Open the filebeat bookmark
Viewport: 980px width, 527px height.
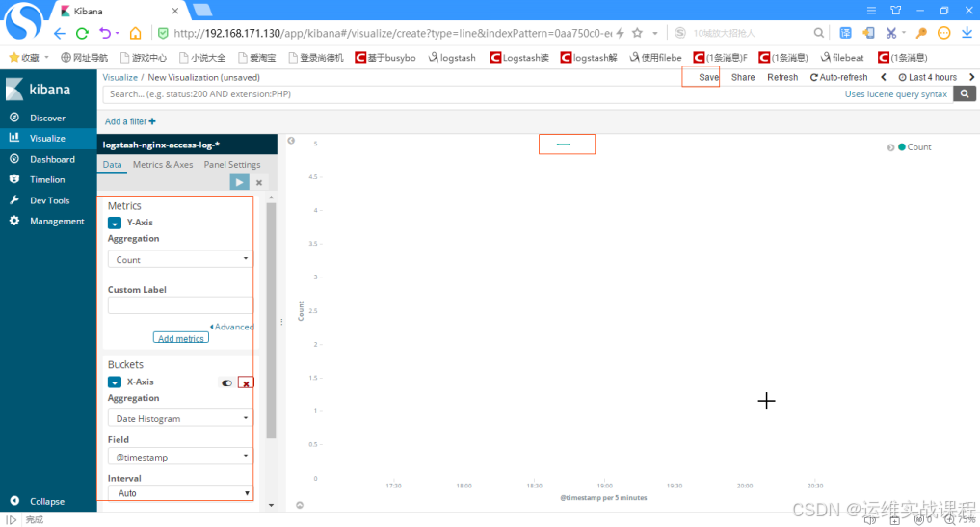pyautogui.click(x=842, y=58)
